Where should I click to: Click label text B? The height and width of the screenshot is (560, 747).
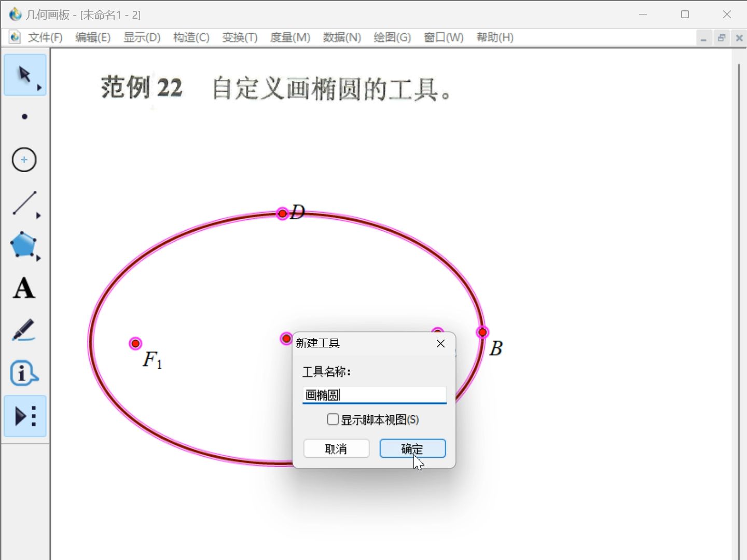coord(496,348)
